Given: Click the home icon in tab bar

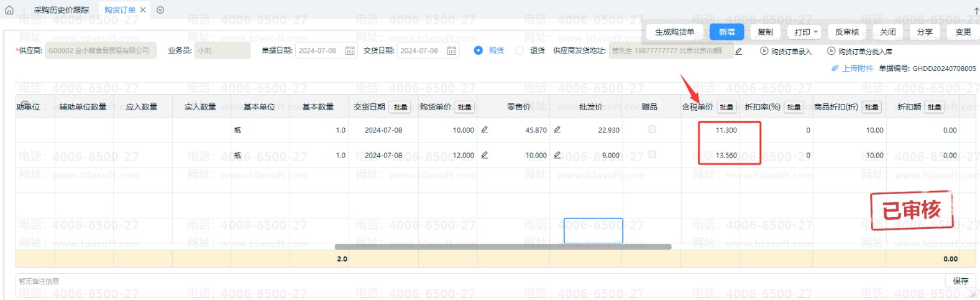Looking at the screenshot, I should click(x=9, y=10).
